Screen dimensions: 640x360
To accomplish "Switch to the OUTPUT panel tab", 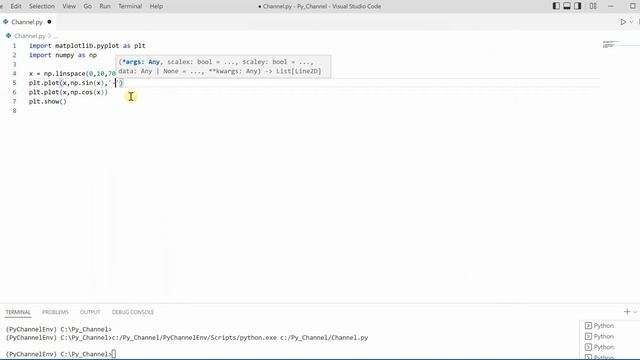I will coord(90,312).
